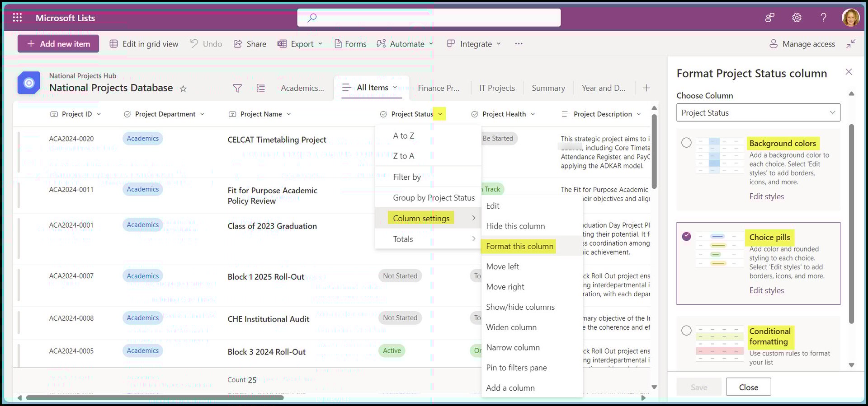Choose Format this column menu item

click(x=519, y=246)
